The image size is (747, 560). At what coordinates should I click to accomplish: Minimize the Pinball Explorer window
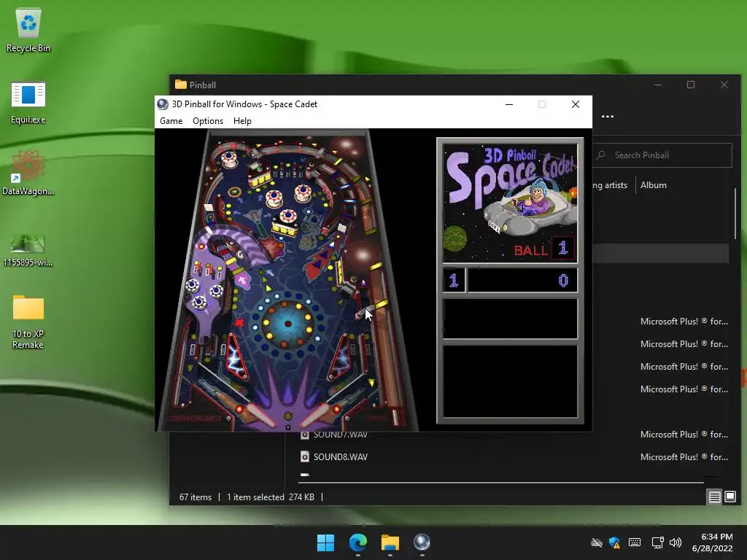[x=658, y=85]
